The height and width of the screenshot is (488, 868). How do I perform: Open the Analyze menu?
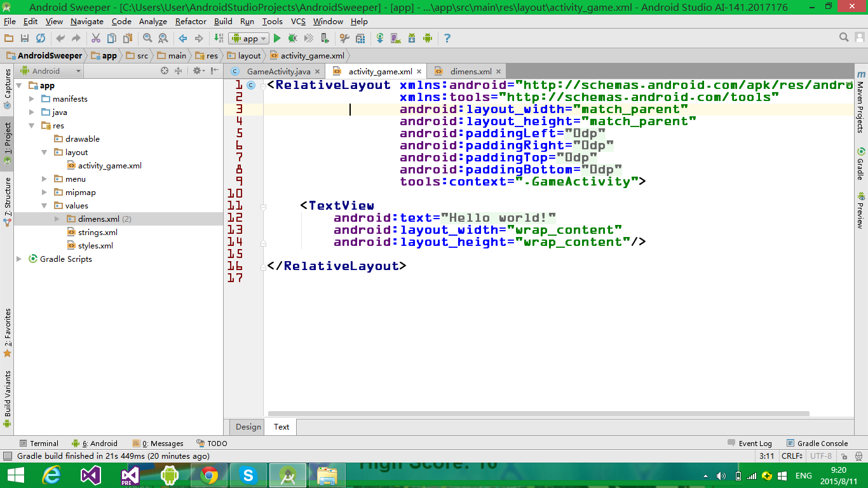click(x=153, y=21)
